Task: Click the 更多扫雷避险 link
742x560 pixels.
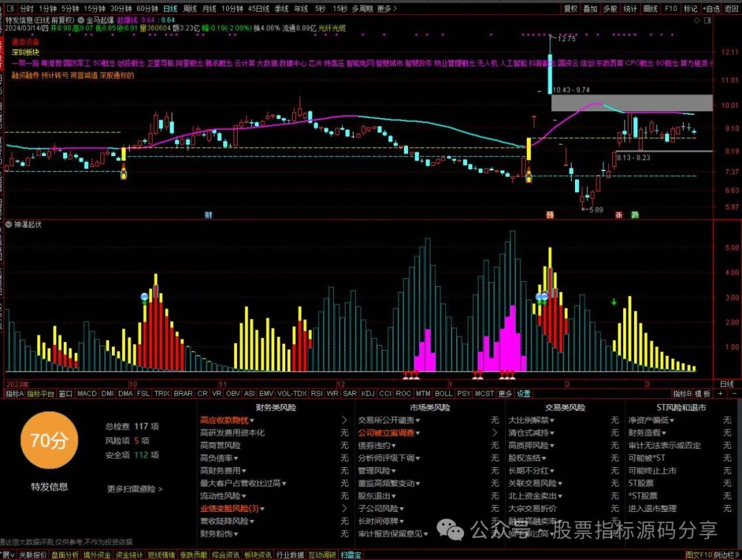Action: click(135, 489)
